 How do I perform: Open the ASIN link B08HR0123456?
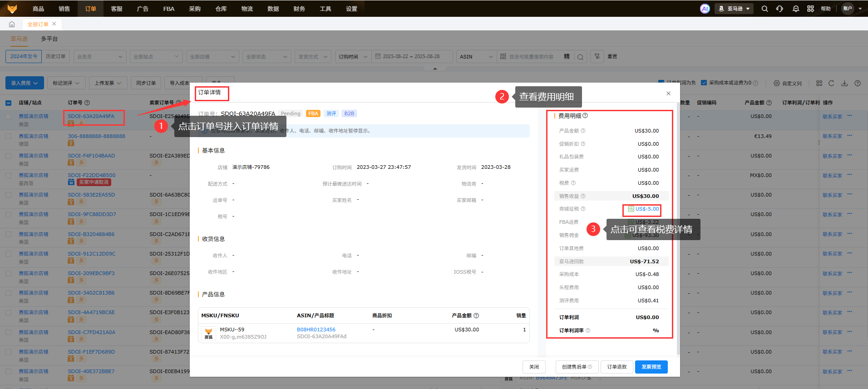point(316,330)
